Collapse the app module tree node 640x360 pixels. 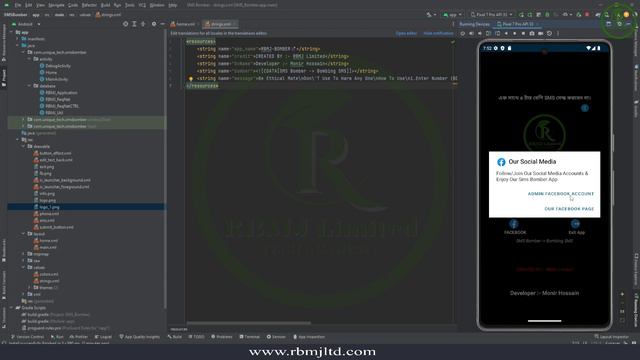12,32
